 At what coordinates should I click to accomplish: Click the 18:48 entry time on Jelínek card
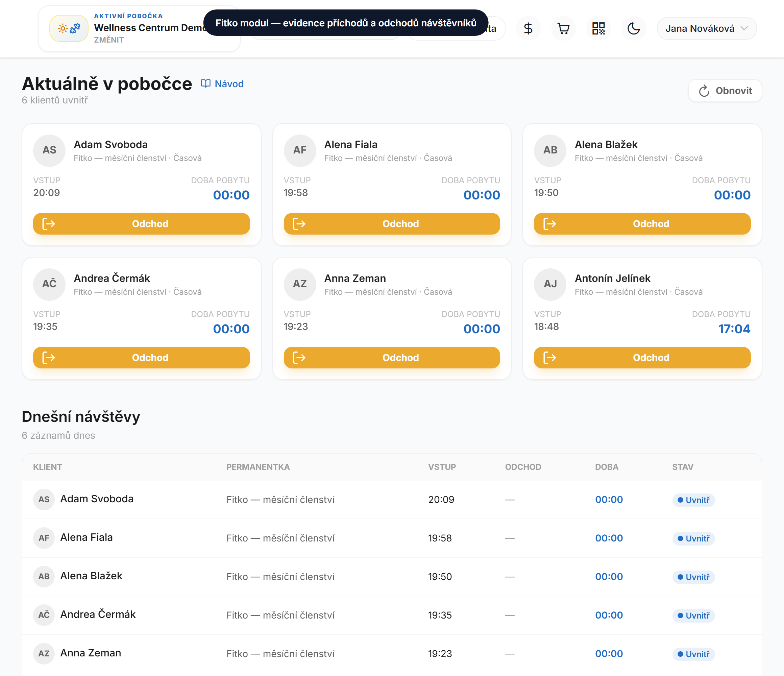(x=546, y=327)
